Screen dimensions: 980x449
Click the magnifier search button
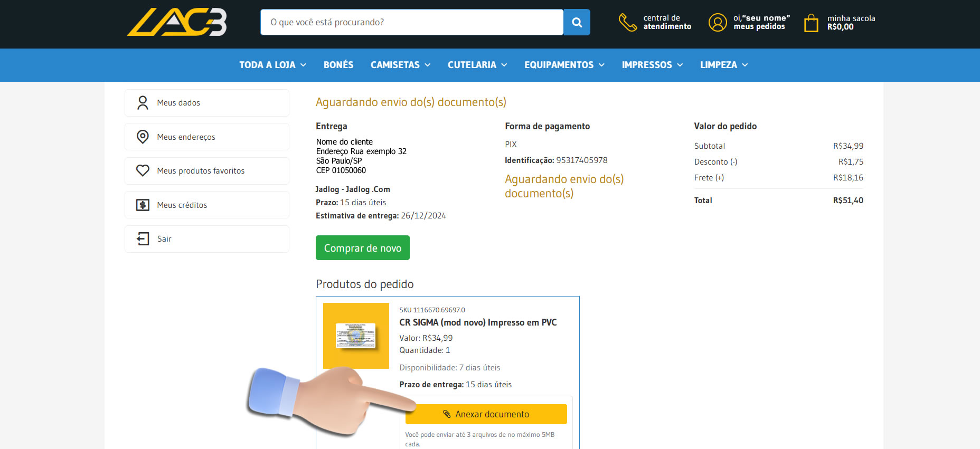coord(577,22)
